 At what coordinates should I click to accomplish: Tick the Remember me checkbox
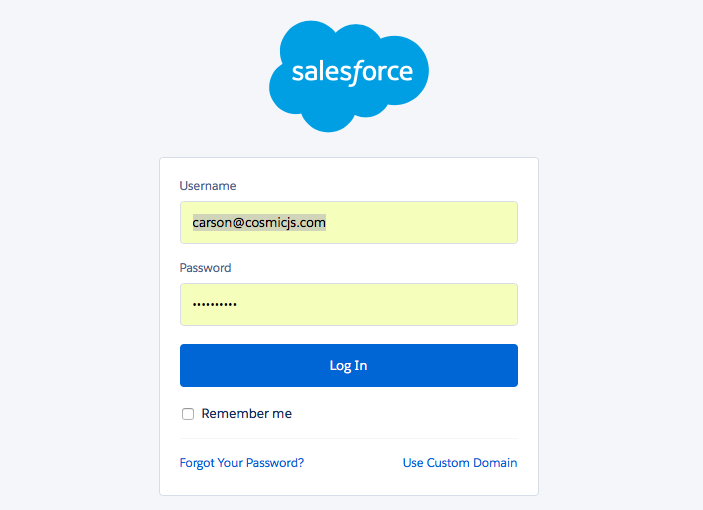(x=187, y=414)
